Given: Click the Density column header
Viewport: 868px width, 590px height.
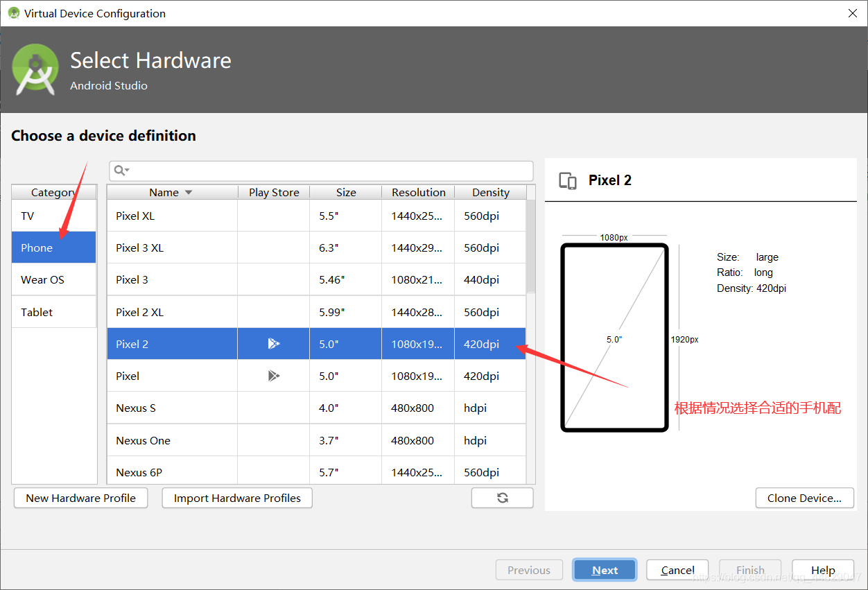Looking at the screenshot, I should click(491, 192).
